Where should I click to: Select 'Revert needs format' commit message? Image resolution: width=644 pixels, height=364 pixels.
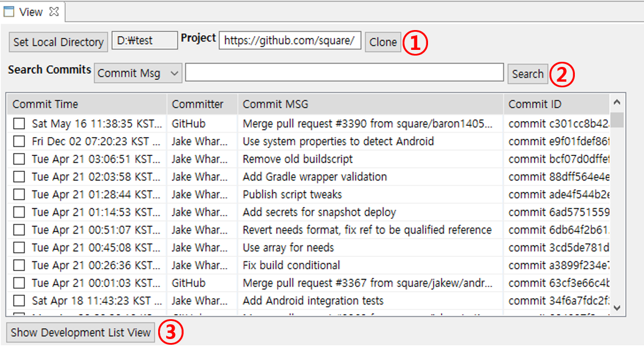367,230
